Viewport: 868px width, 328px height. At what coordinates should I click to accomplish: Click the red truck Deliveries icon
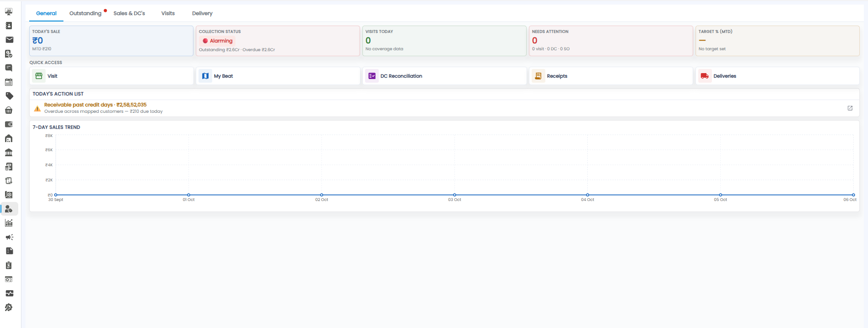(705, 76)
